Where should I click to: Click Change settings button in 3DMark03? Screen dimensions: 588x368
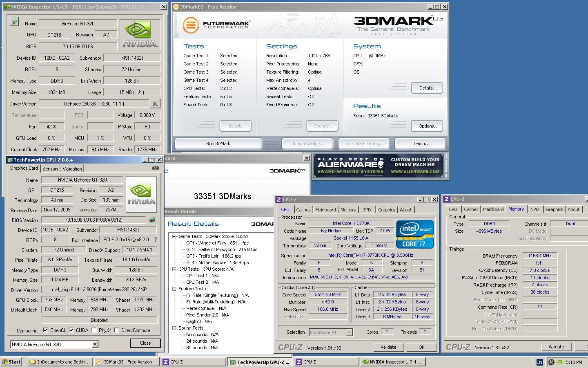[x=323, y=126]
